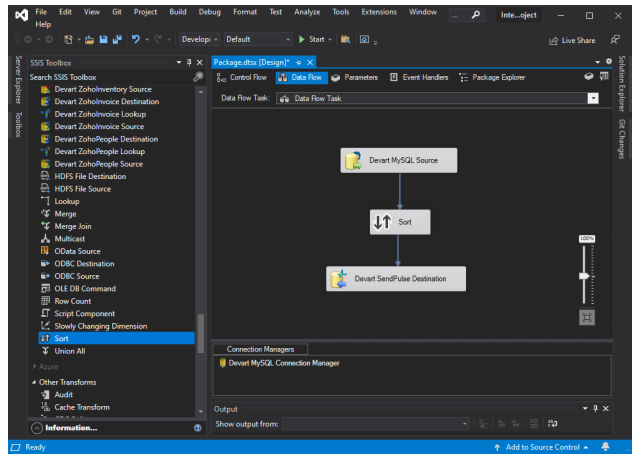This screenshot has height=462, width=640.
Task: Switch to the Parameters tab
Action: point(355,78)
